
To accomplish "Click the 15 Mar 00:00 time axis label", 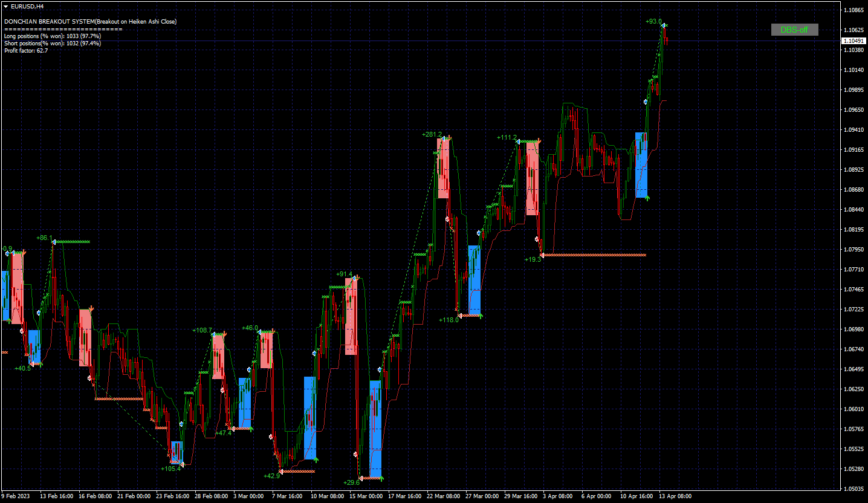I will tap(365, 496).
